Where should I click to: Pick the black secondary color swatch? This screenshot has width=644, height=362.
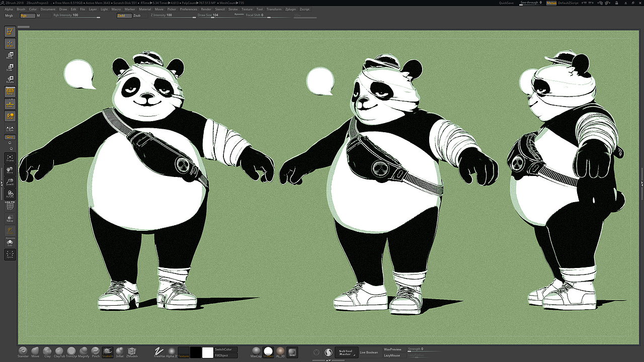coord(196,352)
